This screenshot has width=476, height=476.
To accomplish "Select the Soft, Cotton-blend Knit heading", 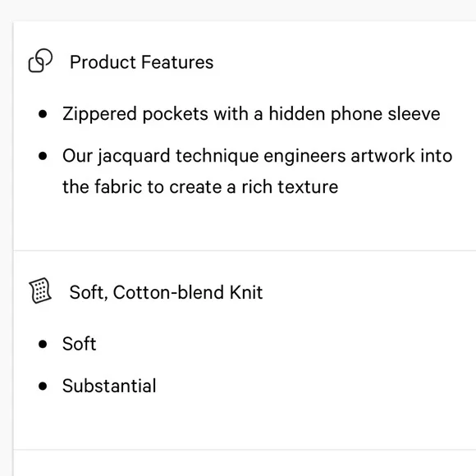I will [166, 292].
